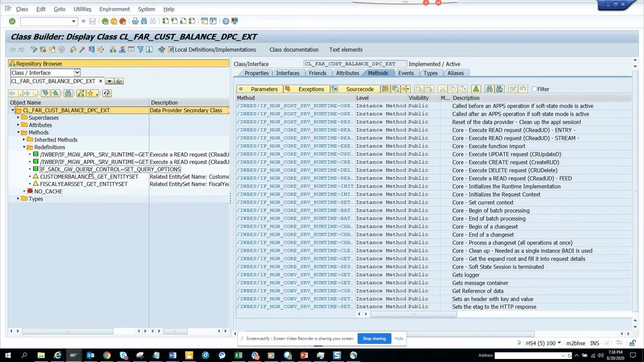Open the SAP Help question mark icon
The width and height of the screenshot is (644, 362).
pos(226,21)
